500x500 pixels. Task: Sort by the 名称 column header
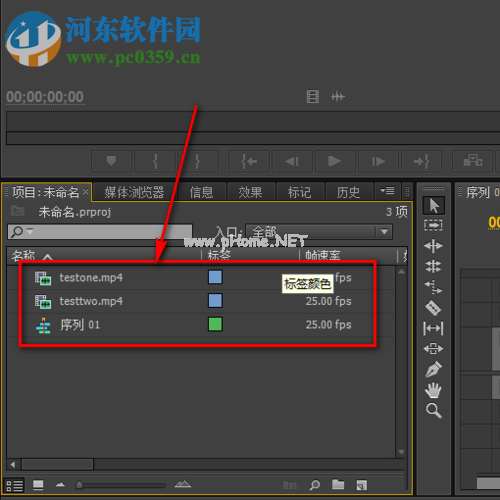[x=23, y=256]
